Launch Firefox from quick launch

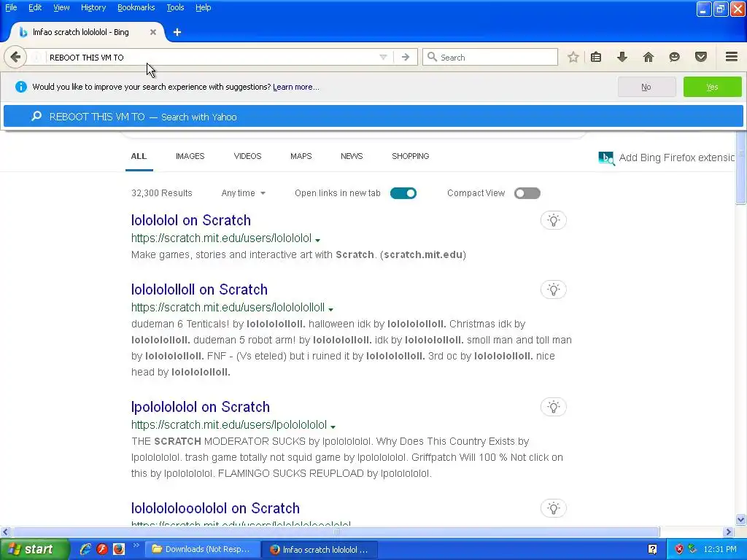tap(119, 549)
